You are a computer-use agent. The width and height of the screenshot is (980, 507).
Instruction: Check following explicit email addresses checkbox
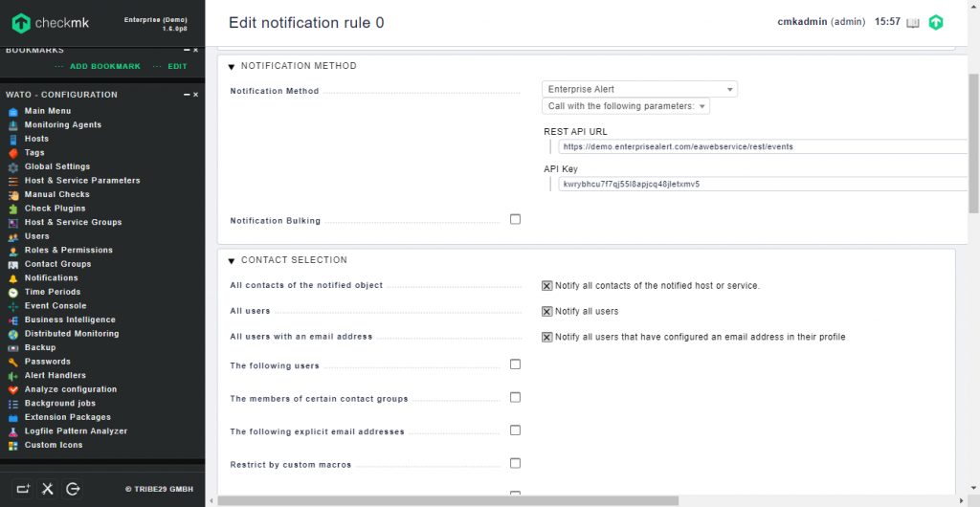point(515,430)
